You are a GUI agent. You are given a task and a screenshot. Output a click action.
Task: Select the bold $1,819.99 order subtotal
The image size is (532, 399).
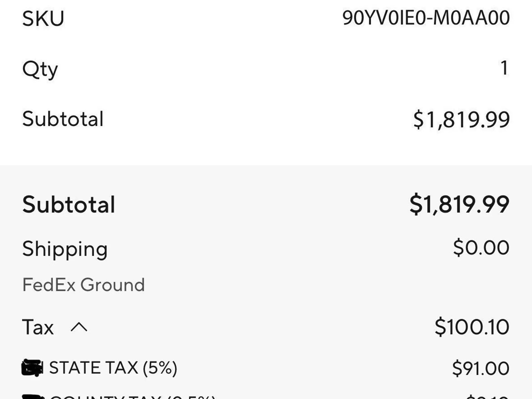[459, 204]
